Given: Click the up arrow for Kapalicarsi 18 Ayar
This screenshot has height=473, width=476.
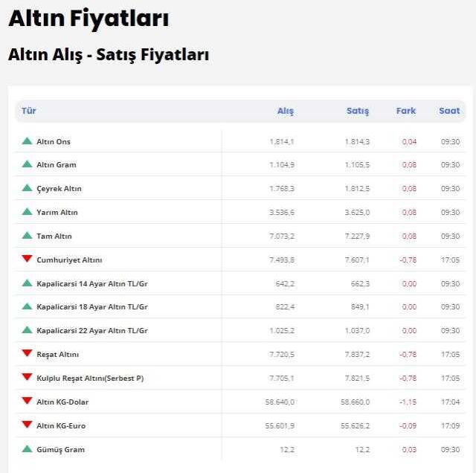Looking at the screenshot, I should click(27, 306).
